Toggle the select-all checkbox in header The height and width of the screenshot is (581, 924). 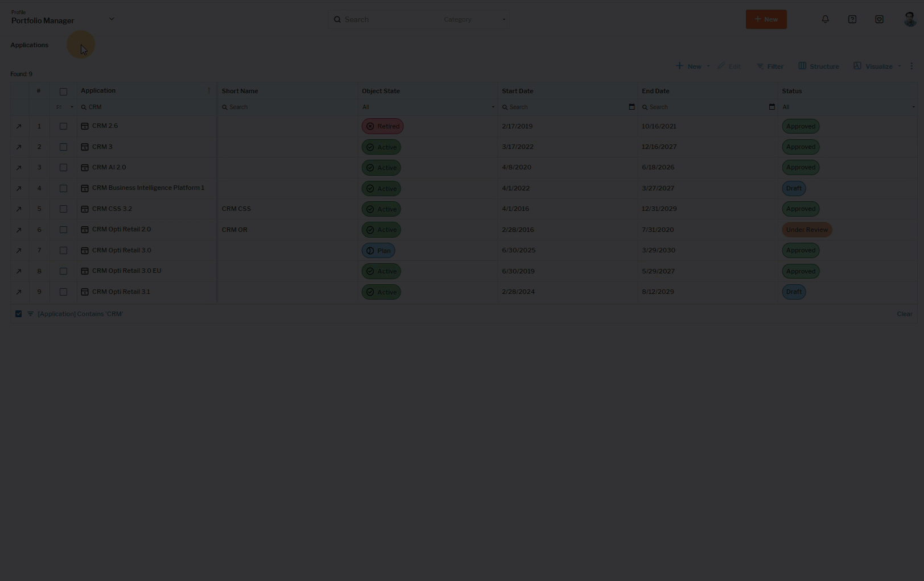click(63, 92)
